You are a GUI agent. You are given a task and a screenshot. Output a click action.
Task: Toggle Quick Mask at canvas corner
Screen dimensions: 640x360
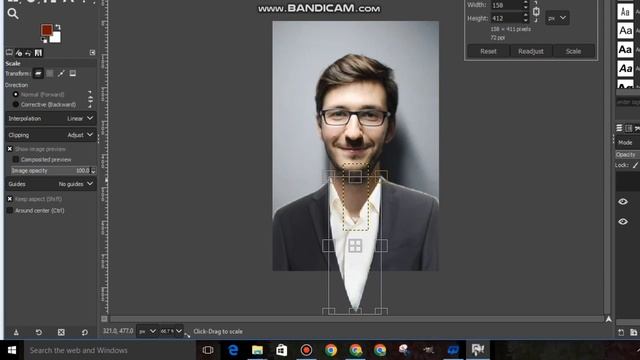click(104, 319)
